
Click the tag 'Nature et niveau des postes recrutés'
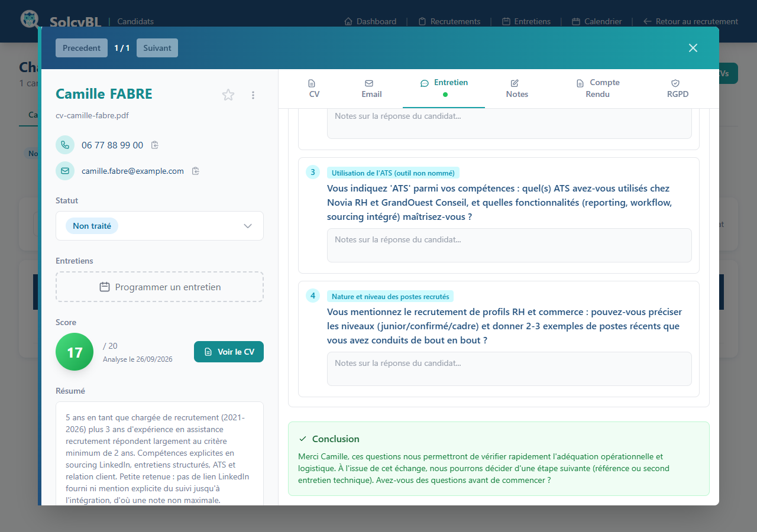390,296
